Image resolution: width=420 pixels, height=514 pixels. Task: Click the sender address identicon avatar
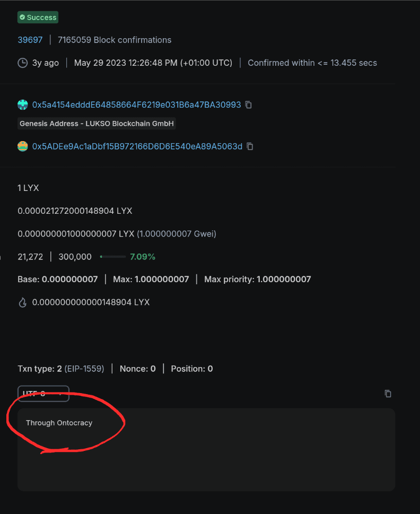coord(23,105)
